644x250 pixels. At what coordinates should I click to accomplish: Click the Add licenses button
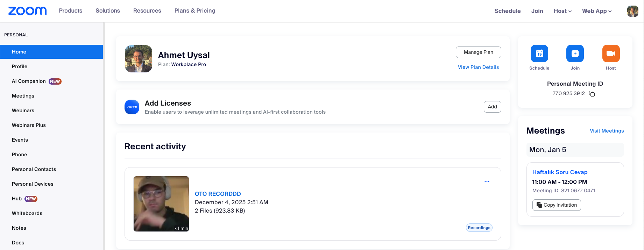492,107
